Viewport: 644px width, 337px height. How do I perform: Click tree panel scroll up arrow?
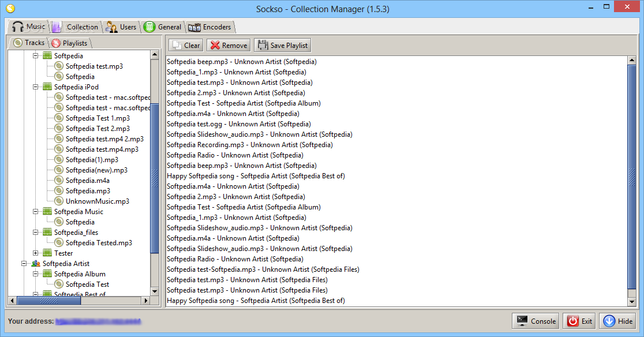point(155,55)
